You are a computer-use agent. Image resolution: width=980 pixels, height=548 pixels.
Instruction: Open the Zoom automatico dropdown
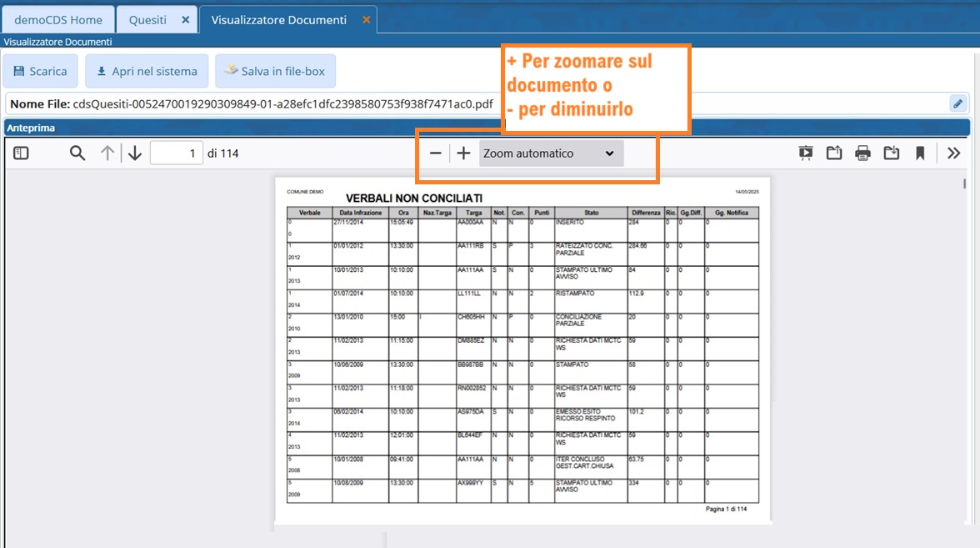551,153
